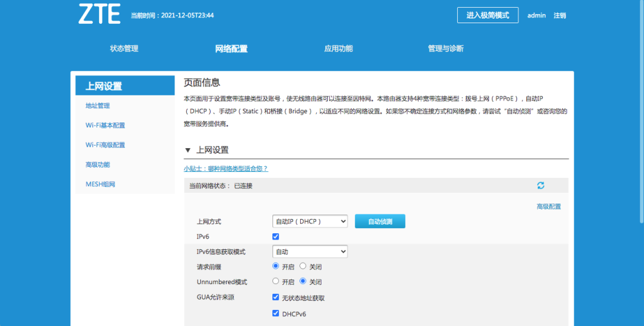Switch to the 应用功能 tab
This screenshot has height=326, width=644.
338,49
